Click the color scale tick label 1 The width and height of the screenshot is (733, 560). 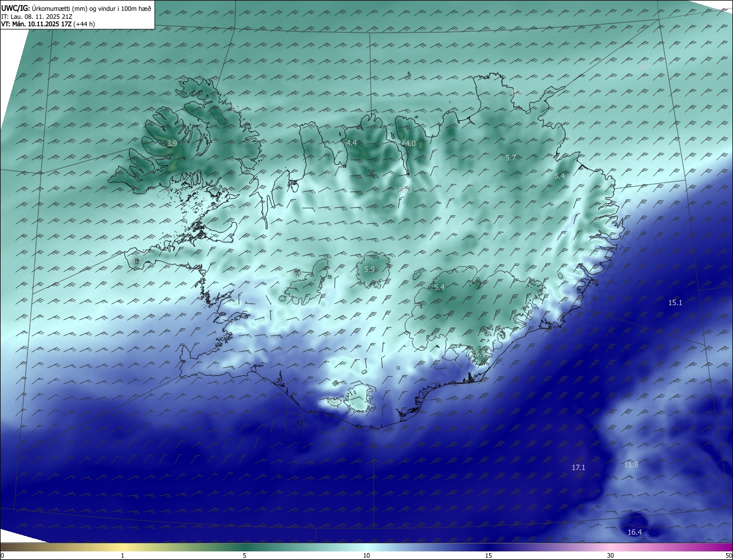(x=123, y=555)
